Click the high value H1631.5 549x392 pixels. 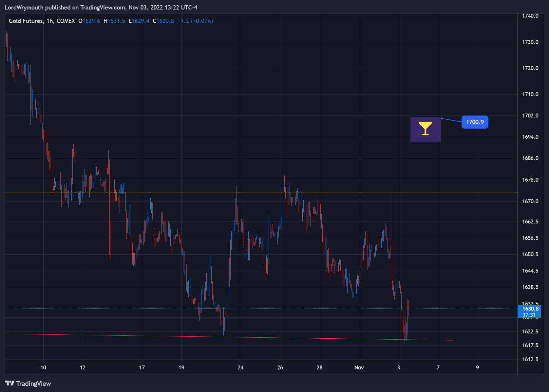114,21
